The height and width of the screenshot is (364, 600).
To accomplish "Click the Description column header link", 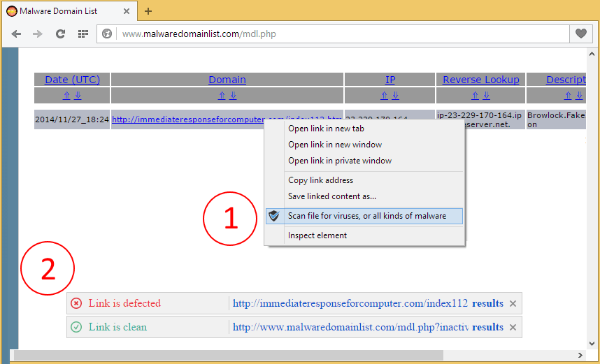I will [566, 80].
